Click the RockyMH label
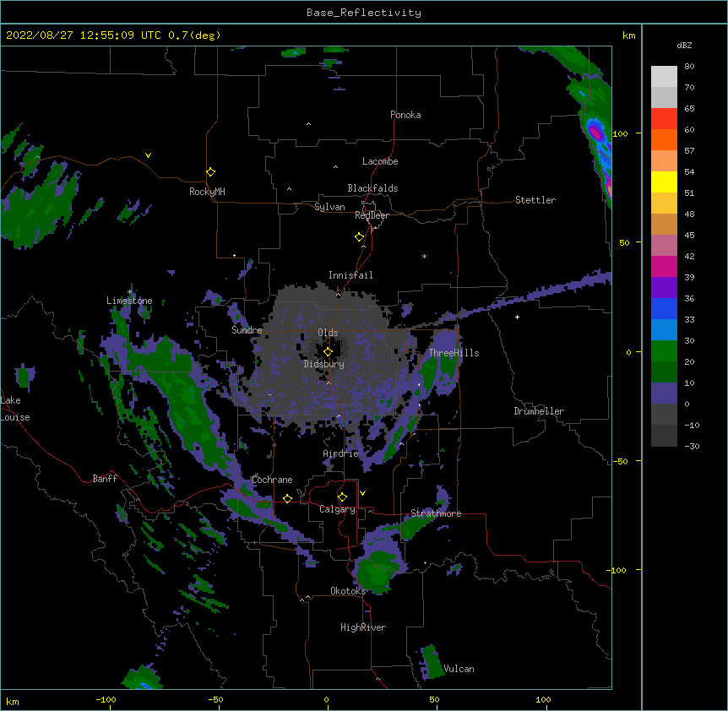 pyautogui.click(x=207, y=192)
